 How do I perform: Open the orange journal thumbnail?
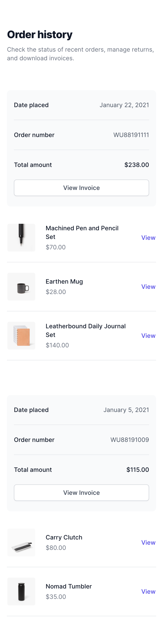tap(21, 335)
